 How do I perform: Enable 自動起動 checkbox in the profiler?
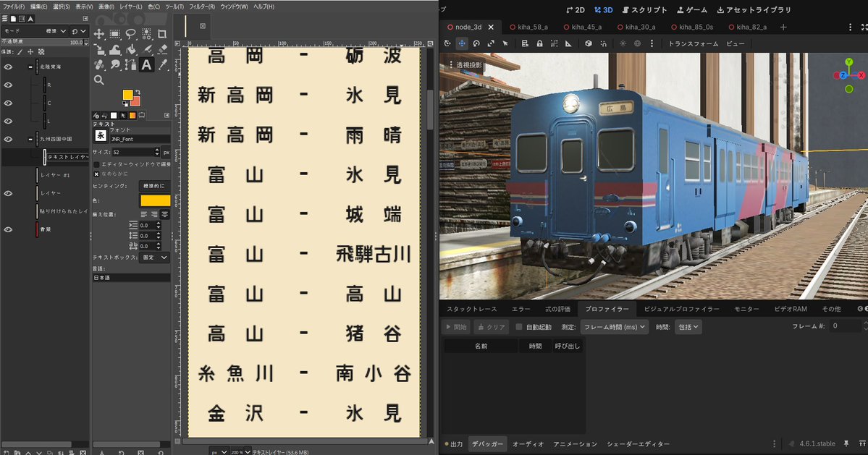click(x=518, y=327)
